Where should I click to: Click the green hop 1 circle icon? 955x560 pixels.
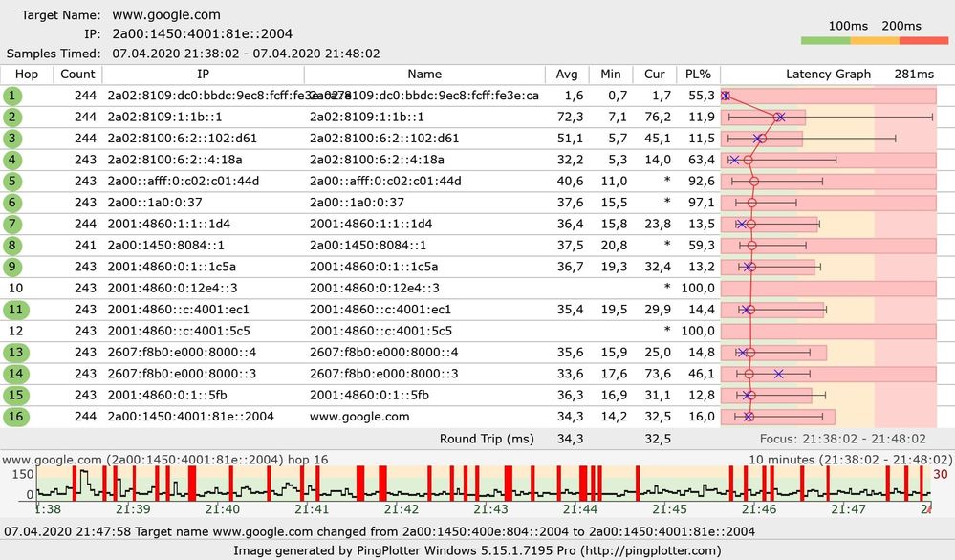pyautogui.click(x=12, y=96)
